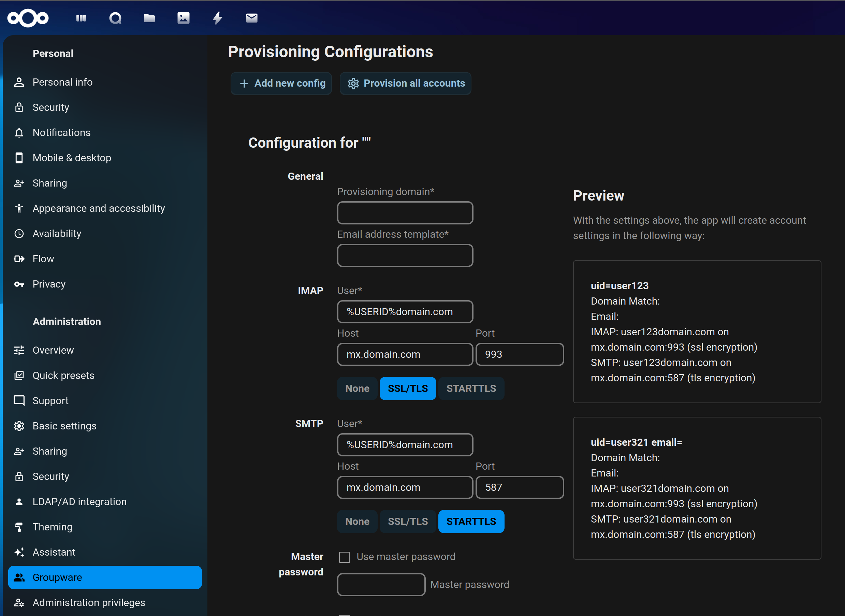Screen dimensions: 845x616
Task: Click the Master password input field
Action: (381, 584)
